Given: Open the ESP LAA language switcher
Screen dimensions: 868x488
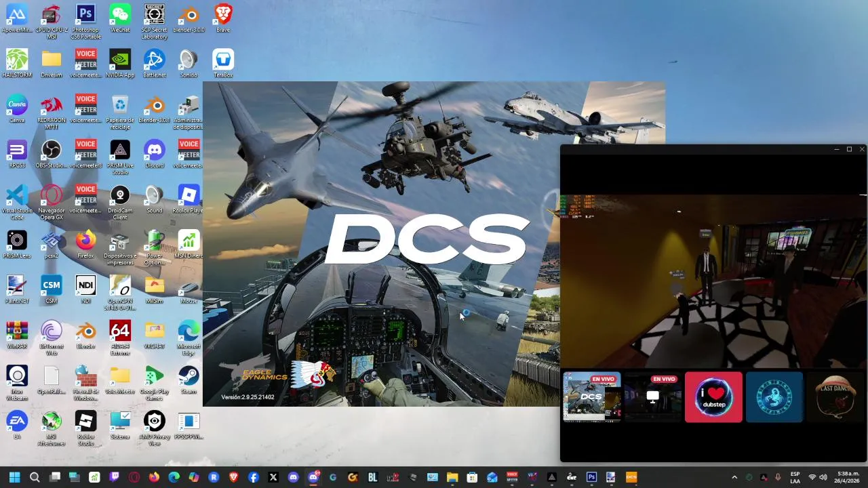Looking at the screenshot, I should click(795, 477).
